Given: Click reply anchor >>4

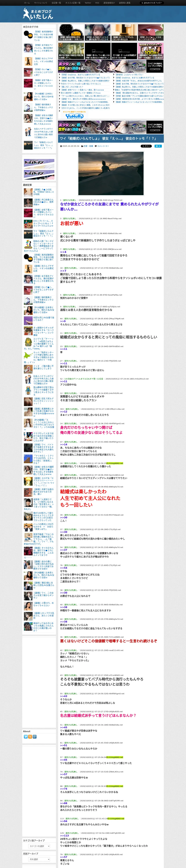Looking at the screenshot, I should 63,252.
